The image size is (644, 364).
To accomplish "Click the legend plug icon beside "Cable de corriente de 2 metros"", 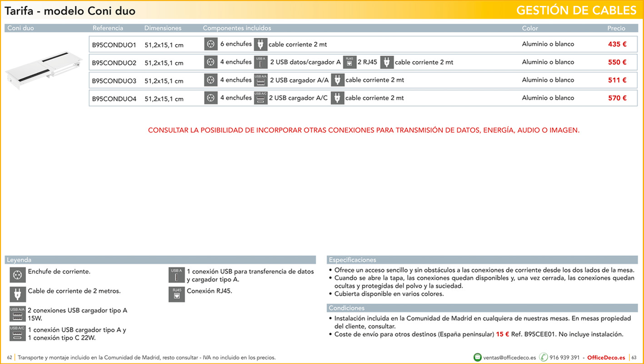I will [18, 294].
